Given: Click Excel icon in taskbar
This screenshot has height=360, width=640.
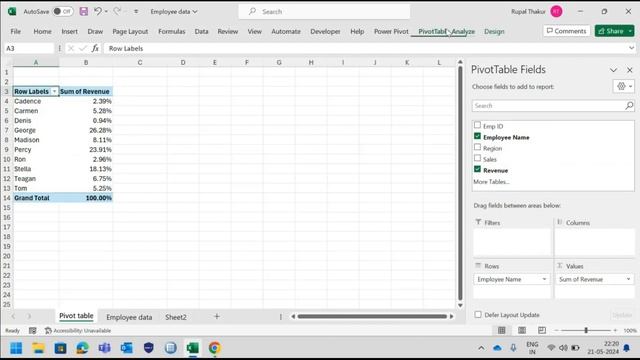Looking at the screenshot, I should (x=193, y=348).
